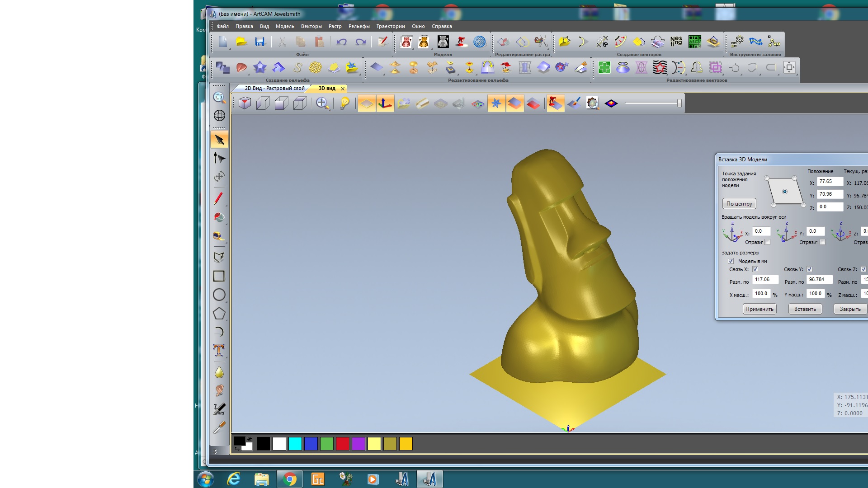The height and width of the screenshot is (488, 868).
Task: Click the Save (floppy disk) toolbar icon
Action: click(x=259, y=42)
